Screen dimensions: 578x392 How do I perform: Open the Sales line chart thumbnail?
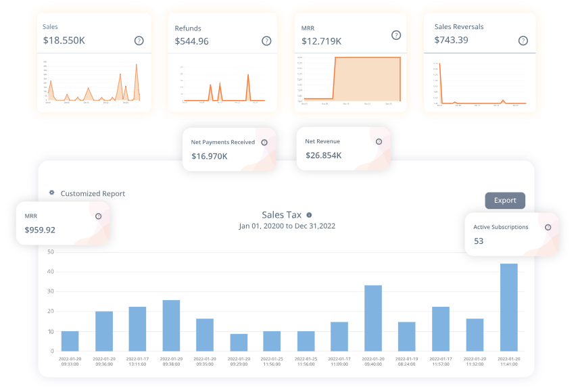tap(92, 81)
